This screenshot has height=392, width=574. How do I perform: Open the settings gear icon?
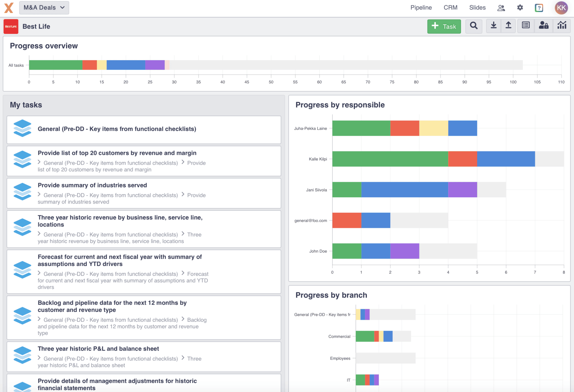click(520, 8)
